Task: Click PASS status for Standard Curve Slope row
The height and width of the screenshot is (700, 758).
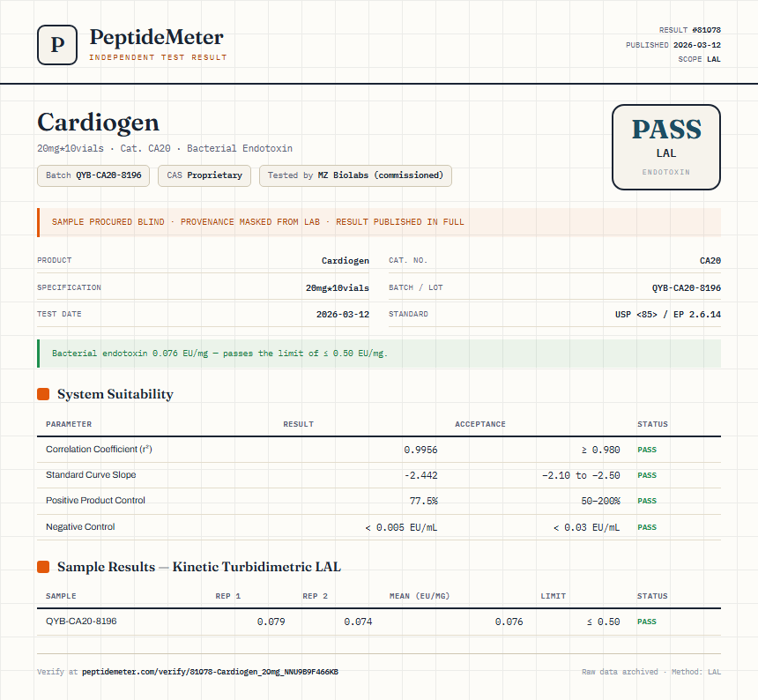Action: pyautogui.click(x=647, y=475)
